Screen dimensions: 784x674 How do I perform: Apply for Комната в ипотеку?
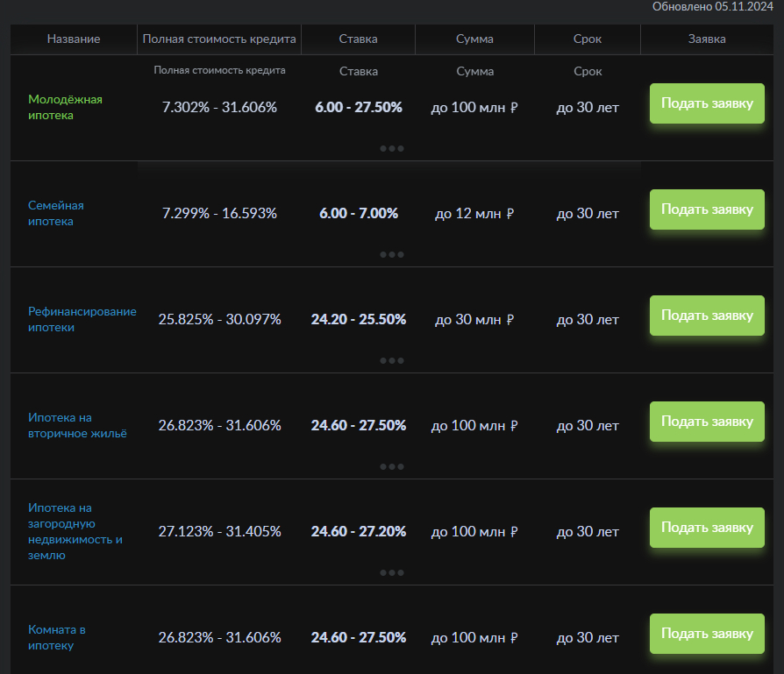coord(707,634)
